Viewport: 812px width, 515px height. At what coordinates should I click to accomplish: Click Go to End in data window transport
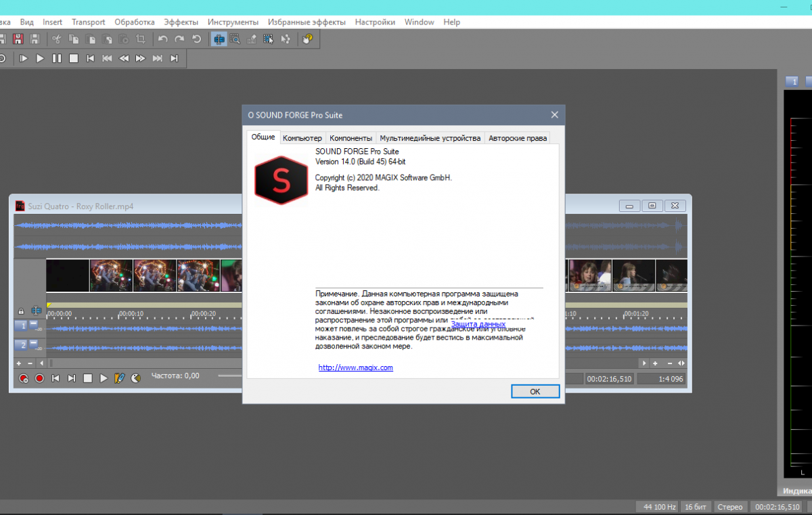(x=72, y=378)
